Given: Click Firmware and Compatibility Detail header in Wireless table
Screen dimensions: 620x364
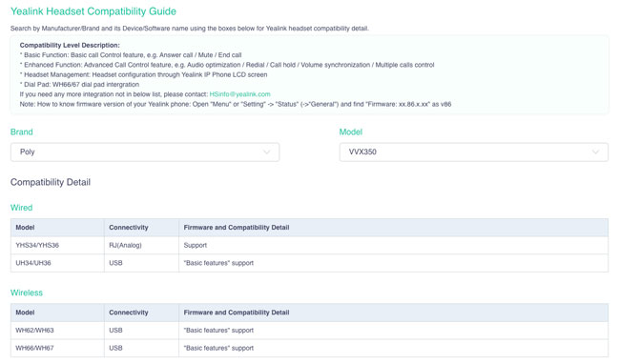Looking at the screenshot, I should click(x=393, y=313).
